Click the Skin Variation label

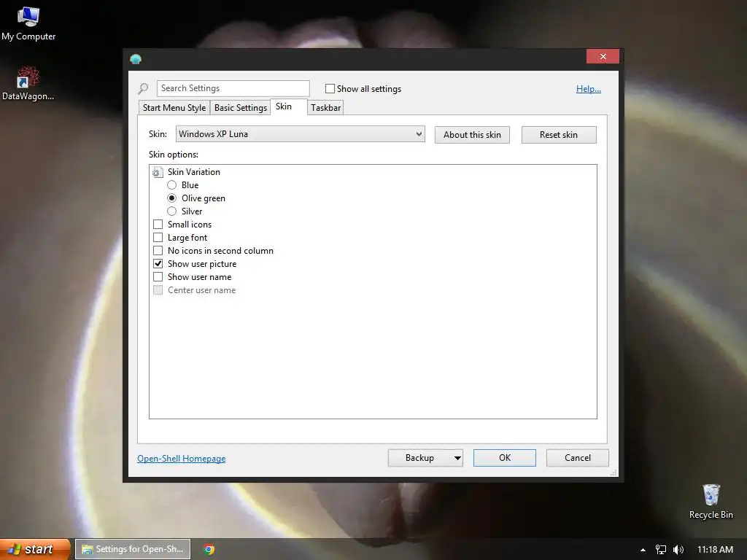(x=194, y=172)
